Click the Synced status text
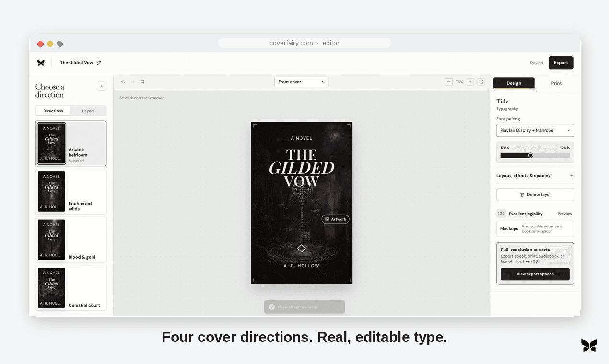 [x=537, y=63]
